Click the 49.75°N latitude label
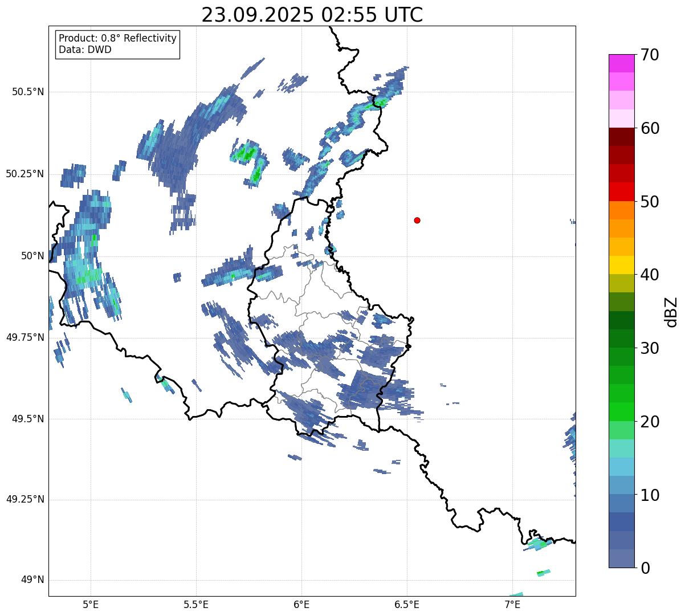Viewport: 685px width, 616px height. [25, 337]
